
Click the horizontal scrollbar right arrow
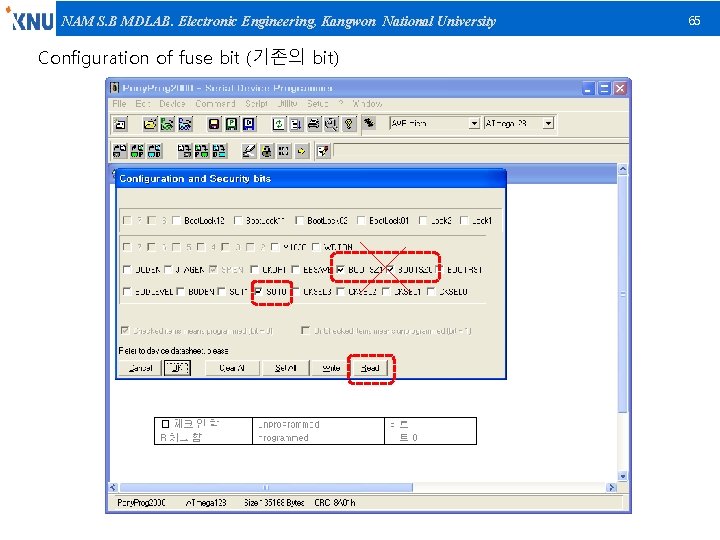tap(611, 488)
